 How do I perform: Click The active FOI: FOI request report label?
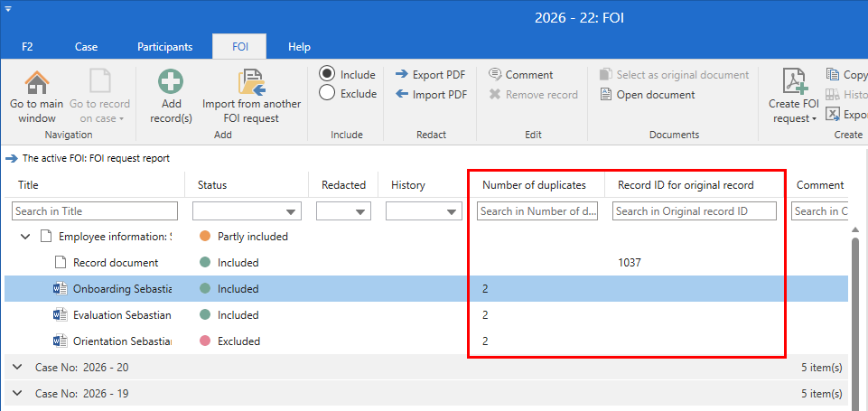[x=96, y=158]
